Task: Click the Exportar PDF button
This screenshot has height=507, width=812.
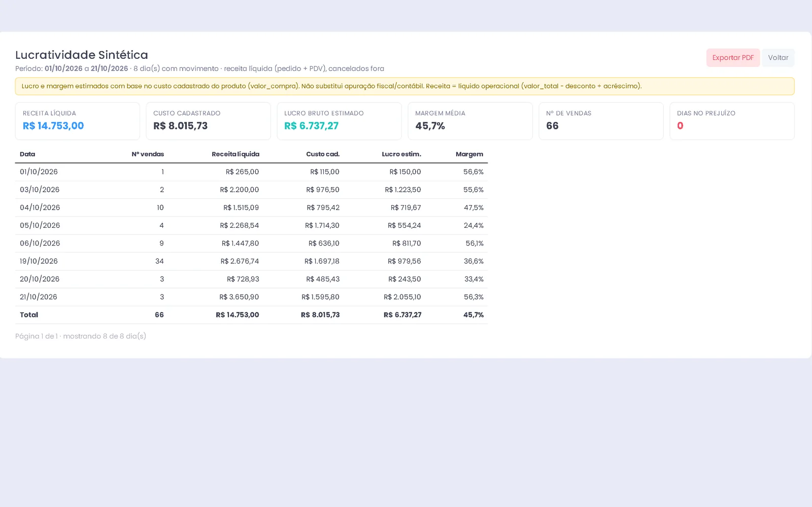Action: click(x=733, y=58)
